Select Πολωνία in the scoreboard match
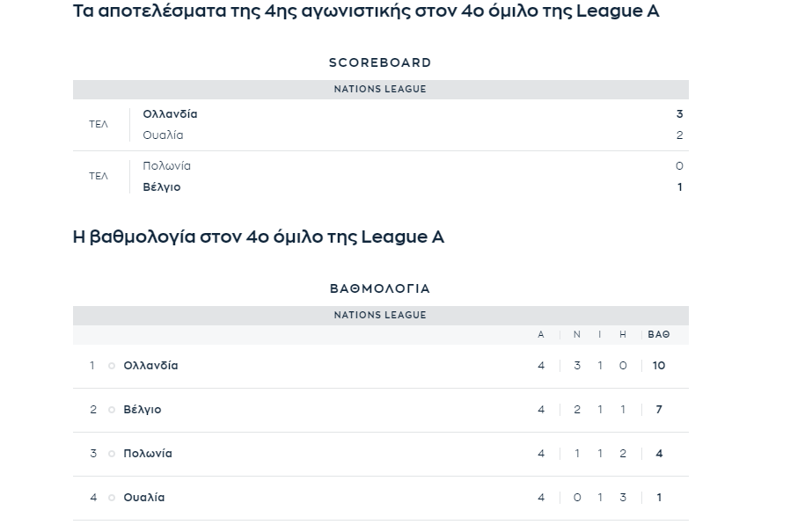805x532 pixels. coord(167,165)
